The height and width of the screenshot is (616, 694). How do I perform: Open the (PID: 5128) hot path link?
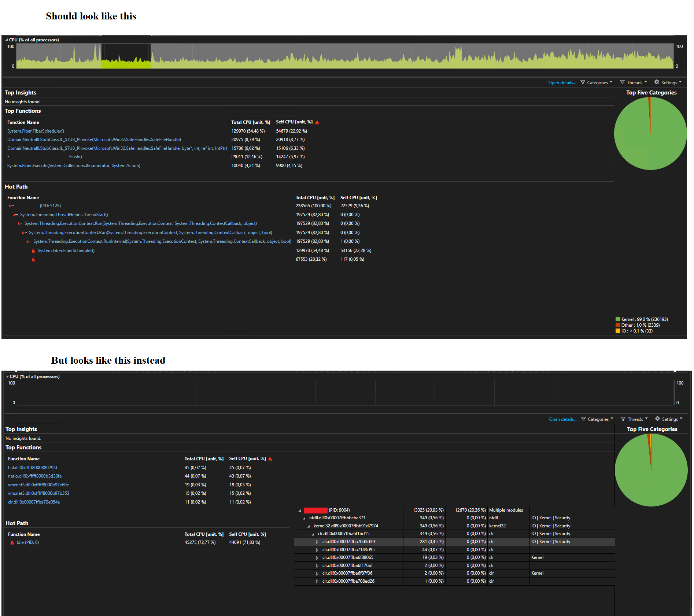point(50,206)
